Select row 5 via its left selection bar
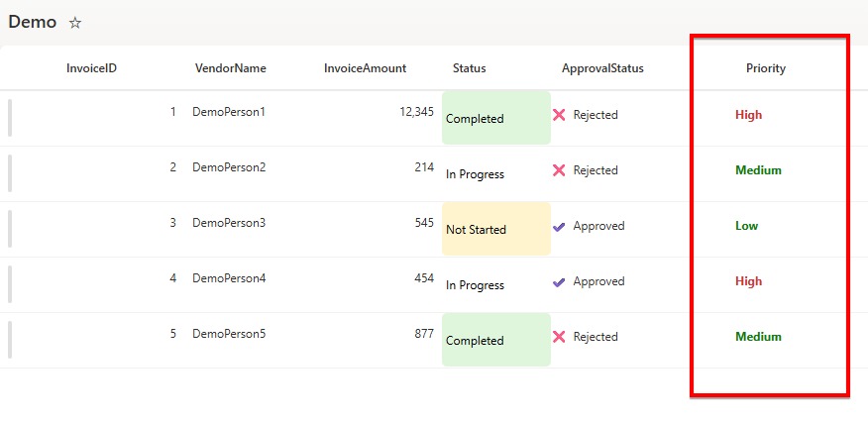Viewport: 868px width, 423px height. (x=10, y=340)
